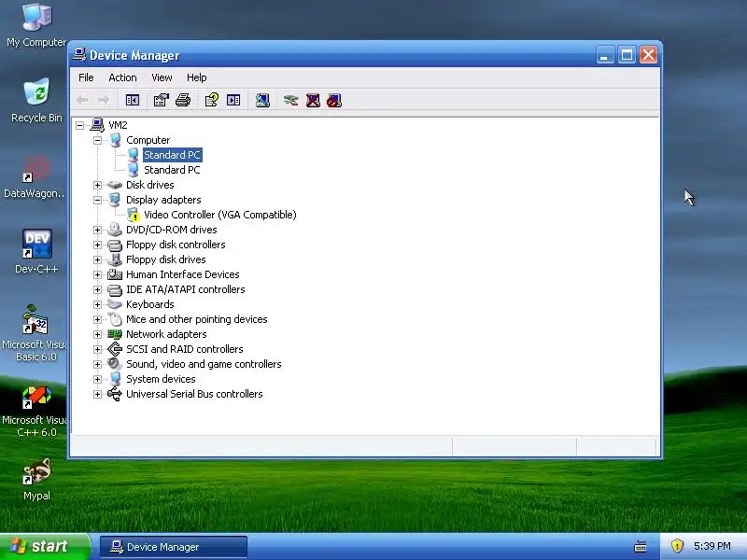Click the Device Manager taskbar button
The height and width of the screenshot is (560, 747).
pos(174,547)
